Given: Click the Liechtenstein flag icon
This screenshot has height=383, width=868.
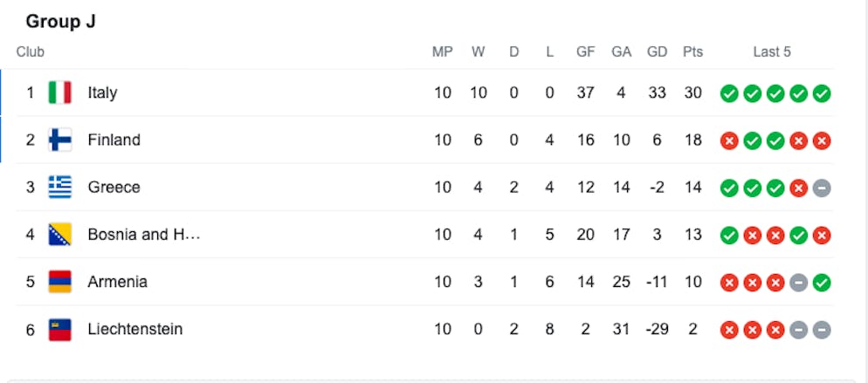Looking at the screenshot, I should click(59, 330).
